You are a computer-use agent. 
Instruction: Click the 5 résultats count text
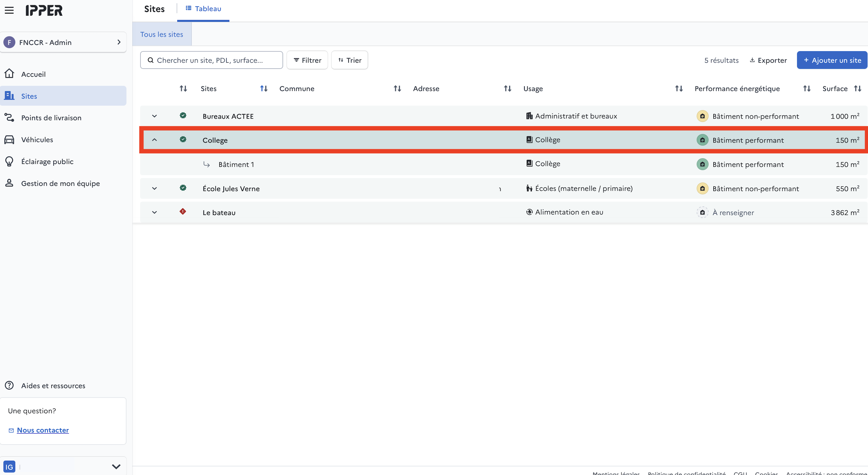pos(721,60)
